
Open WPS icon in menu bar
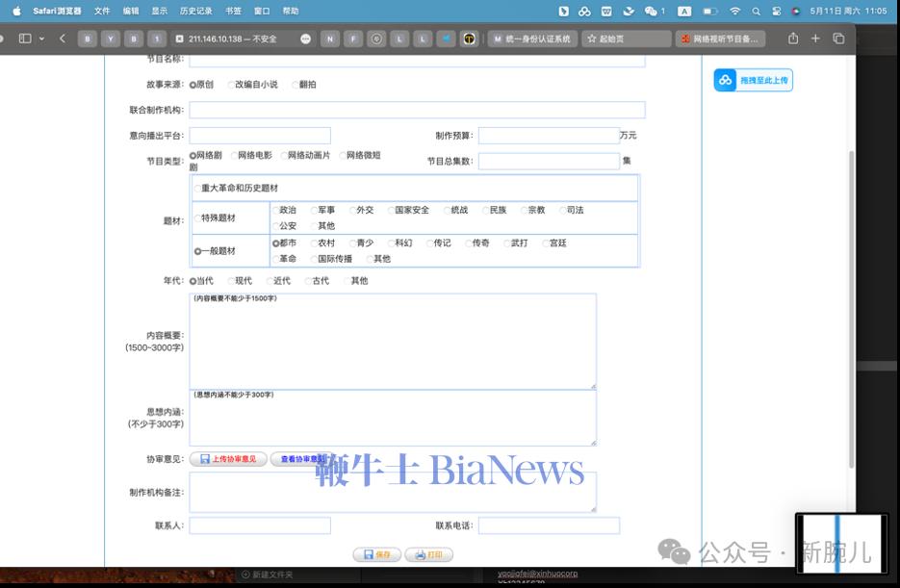606,11
